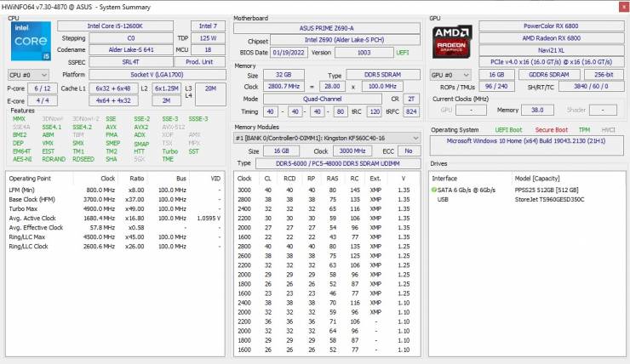Click the AVX2 feature flag
The width and height of the screenshot is (630, 364).
pyautogui.click(x=141, y=128)
